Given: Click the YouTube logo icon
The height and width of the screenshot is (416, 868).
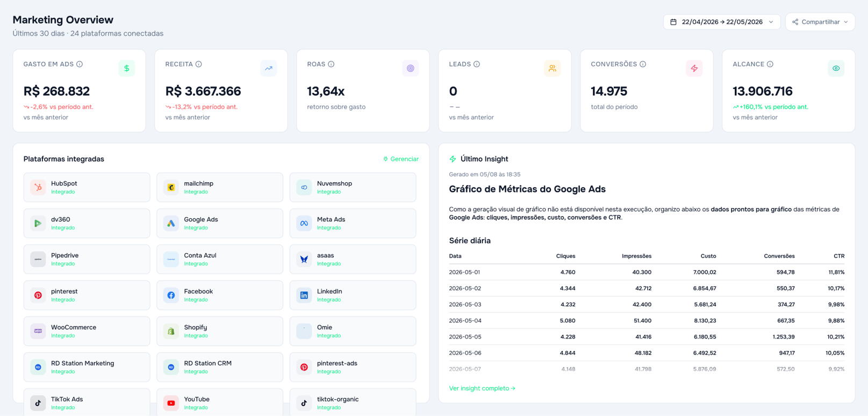Looking at the screenshot, I should click(x=171, y=403).
